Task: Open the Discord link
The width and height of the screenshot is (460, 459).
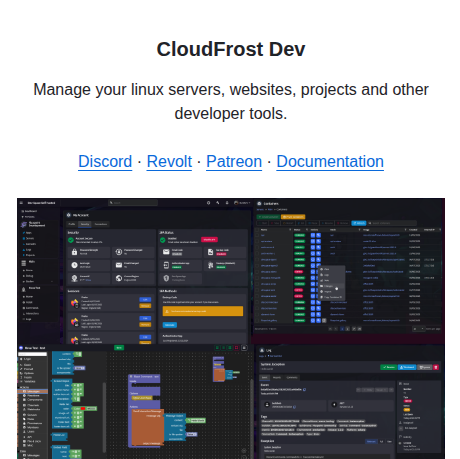Action: pos(105,162)
